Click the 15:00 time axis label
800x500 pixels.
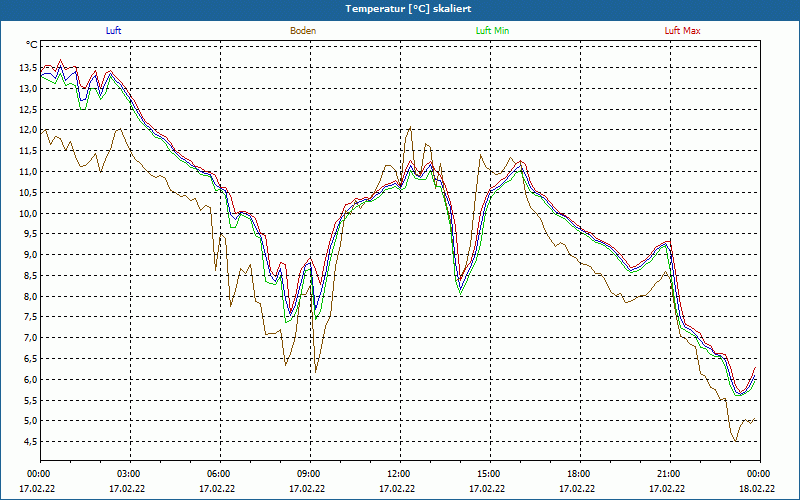pyautogui.click(x=488, y=474)
